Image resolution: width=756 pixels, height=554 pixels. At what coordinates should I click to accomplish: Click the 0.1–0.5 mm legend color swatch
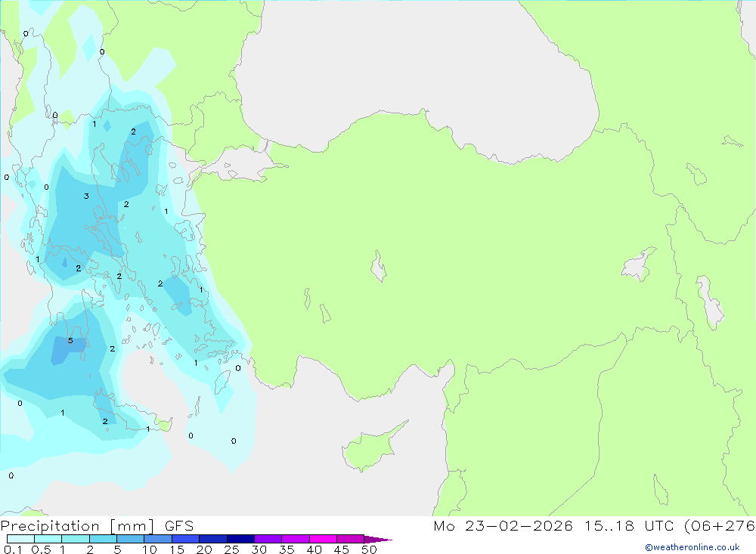click(x=20, y=539)
